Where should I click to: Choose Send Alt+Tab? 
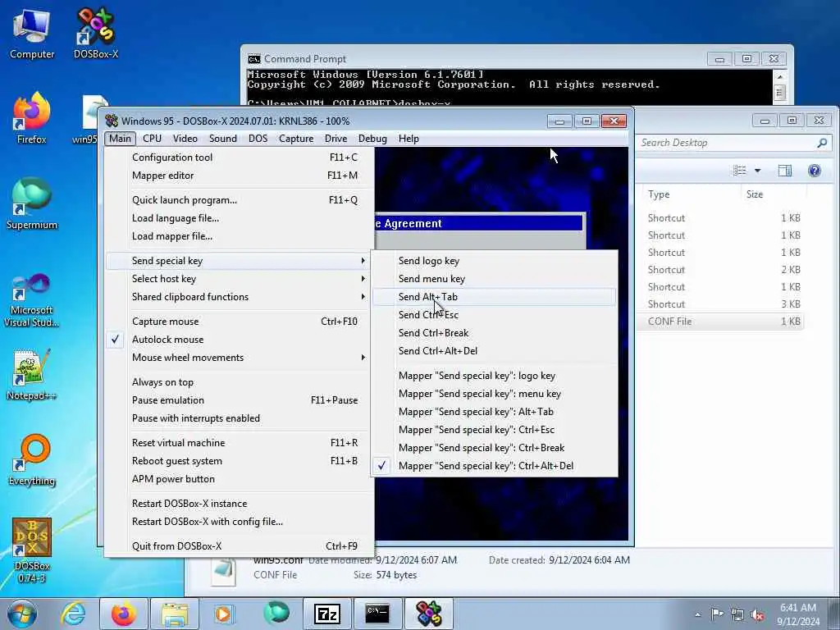coord(494,297)
